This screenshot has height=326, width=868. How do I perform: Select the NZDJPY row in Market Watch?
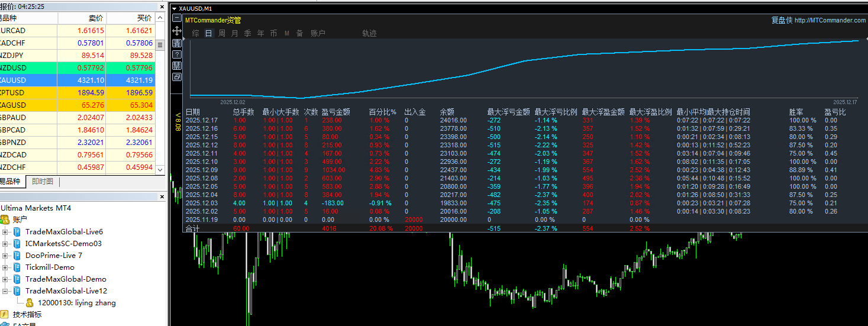click(77, 55)
